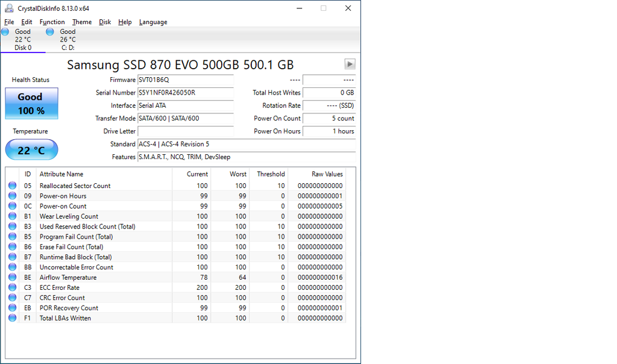Click the status orb for Power-on Count
This screenshot has width=617, height=364.
pyautogui.click(x=13, y=206)
